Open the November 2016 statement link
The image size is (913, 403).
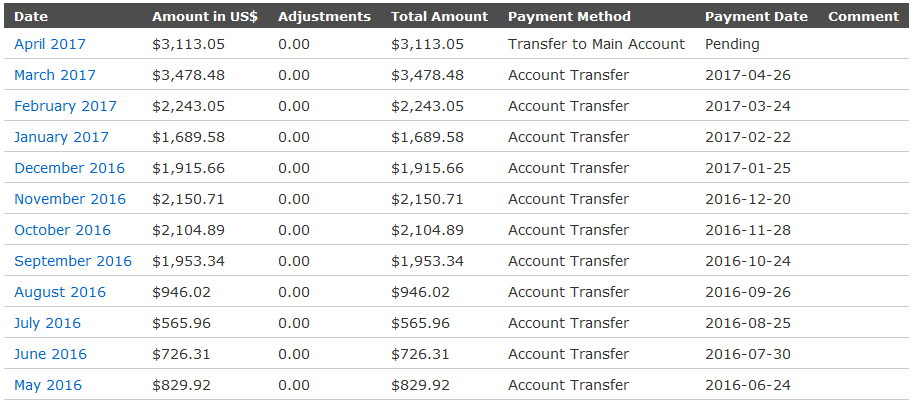[70, 199]
